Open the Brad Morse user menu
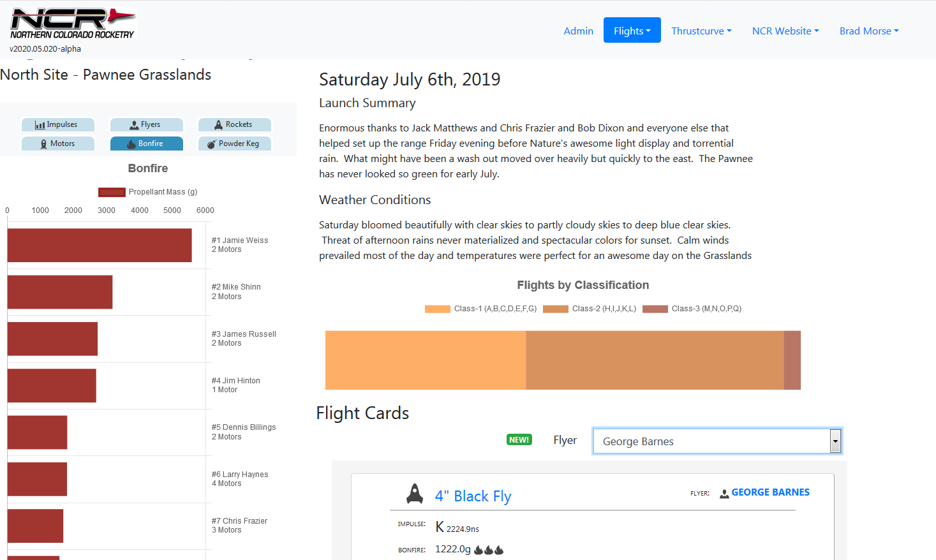Viewport: 936px width, 560px height. tap(868, 31)
